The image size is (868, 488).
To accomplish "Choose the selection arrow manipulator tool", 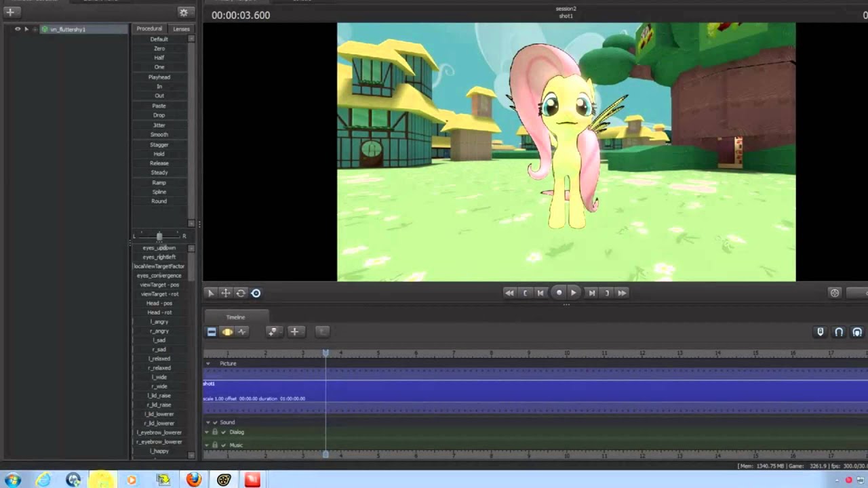I will (x=210, y=293).
